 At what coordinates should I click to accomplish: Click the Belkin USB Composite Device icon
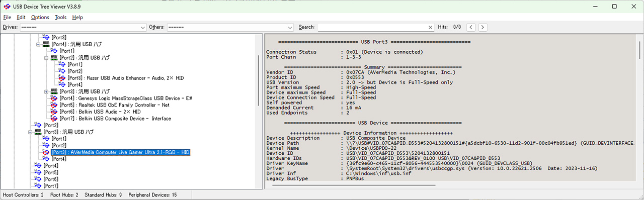[x=54, y=119]
